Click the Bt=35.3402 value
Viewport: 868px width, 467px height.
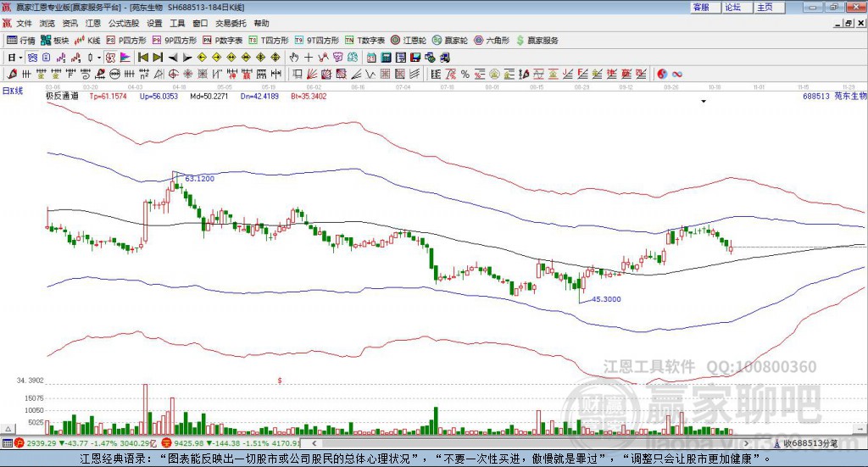pyautogui.click(x=309, y=97)
